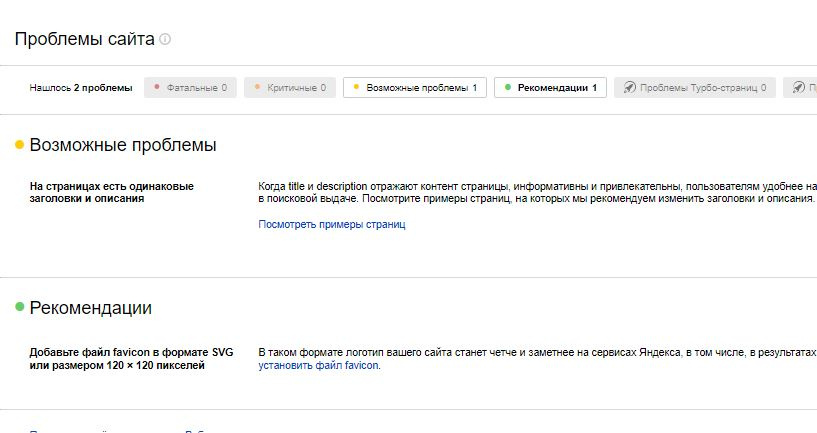Viewport: 817px width, 433px height.
Task: Click the Возможные проблемы section heading
Action: pos(123,145)
